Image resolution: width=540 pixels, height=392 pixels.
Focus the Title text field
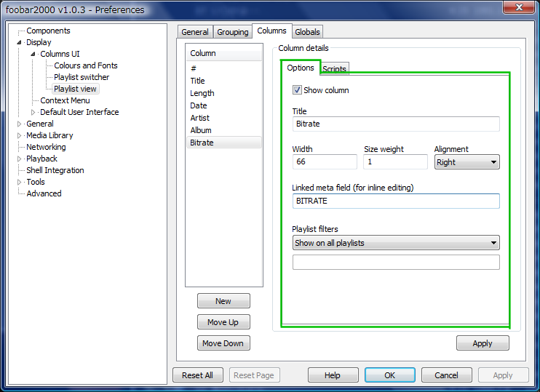[x=396, y=124]
